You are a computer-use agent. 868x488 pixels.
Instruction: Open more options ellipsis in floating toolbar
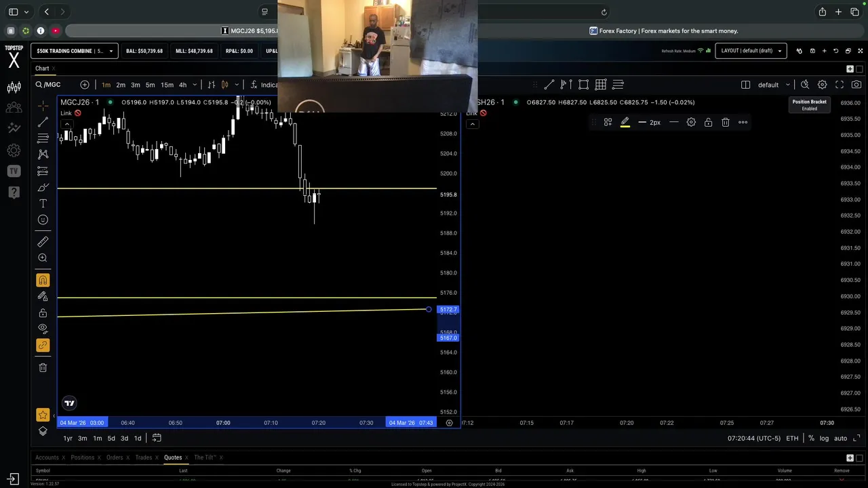pos(743,122)
